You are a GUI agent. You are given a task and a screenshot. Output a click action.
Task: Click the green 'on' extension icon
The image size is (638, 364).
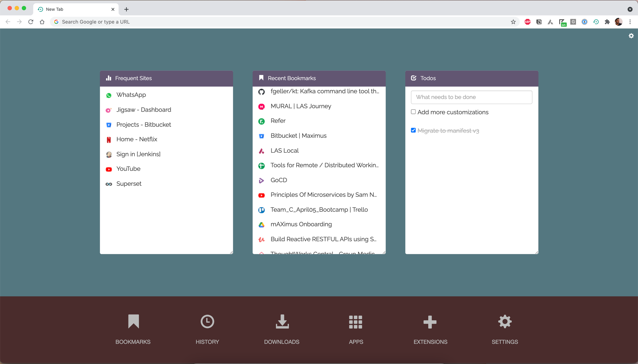563,23
